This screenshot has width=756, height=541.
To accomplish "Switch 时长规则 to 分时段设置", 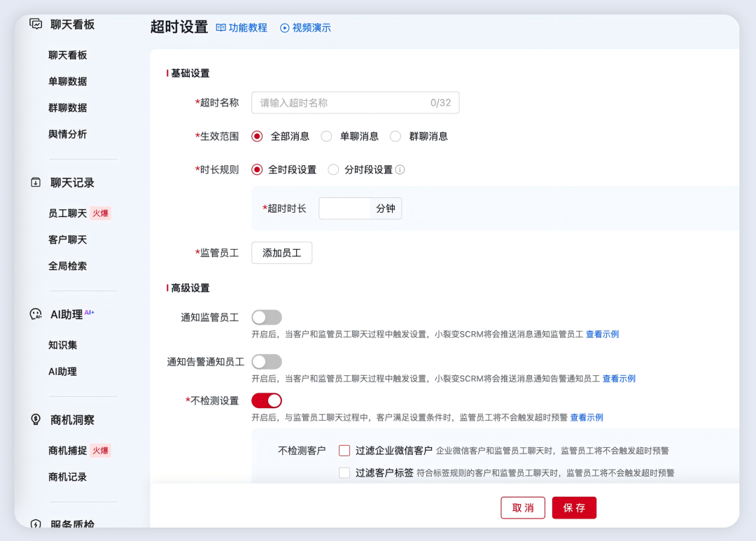I will pyautogui.click(x=333, y=169).
